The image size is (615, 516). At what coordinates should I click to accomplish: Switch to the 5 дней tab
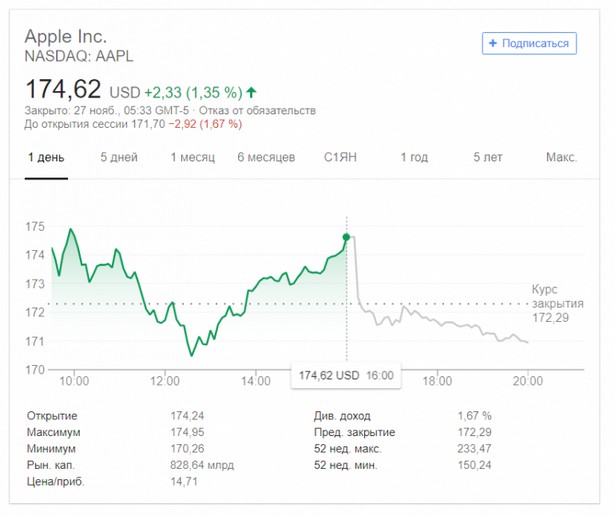point(119,158)
